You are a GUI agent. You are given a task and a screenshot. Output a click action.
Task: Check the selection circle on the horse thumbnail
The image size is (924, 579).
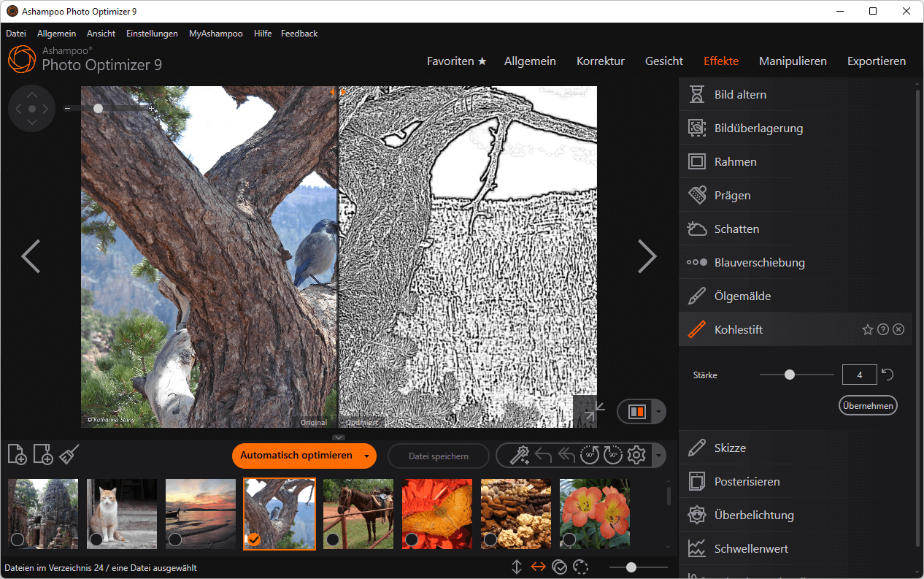(x=333, y=540)
